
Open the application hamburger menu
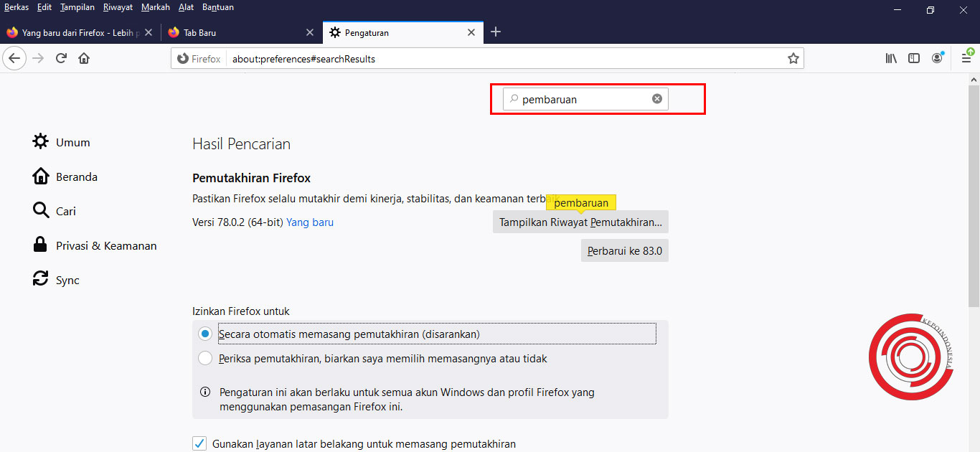pyautogui.click(x=966, y=59)
